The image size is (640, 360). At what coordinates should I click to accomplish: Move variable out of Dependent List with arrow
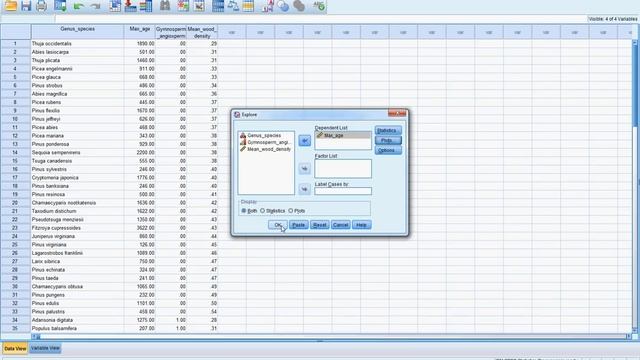(304, 141)
